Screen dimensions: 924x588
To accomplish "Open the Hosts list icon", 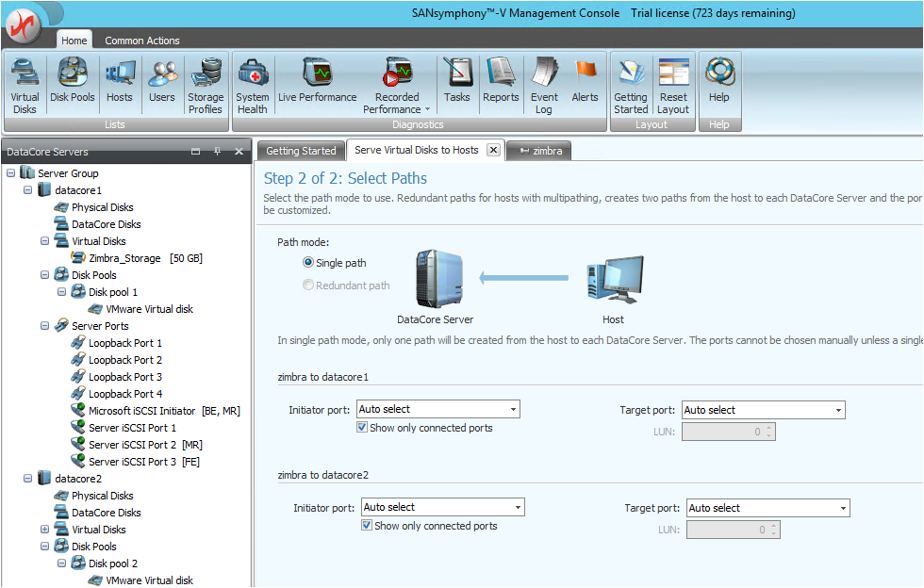I will (x=120, y=80).
